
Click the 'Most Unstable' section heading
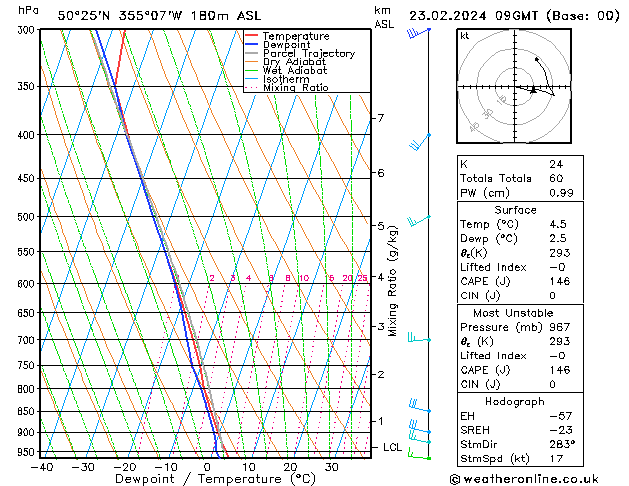point(513,313)
